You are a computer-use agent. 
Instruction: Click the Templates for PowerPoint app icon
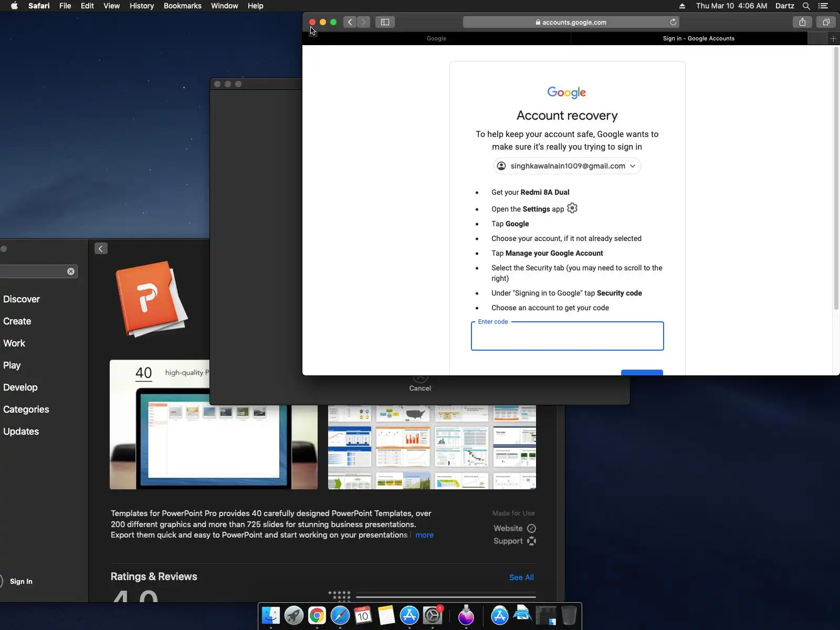point(151,298)
